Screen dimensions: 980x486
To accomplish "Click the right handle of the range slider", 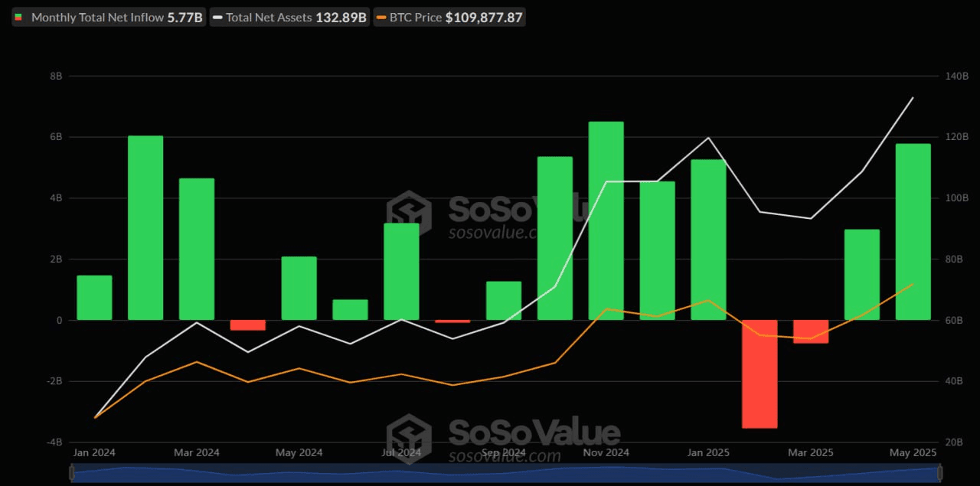I will 940,475.
